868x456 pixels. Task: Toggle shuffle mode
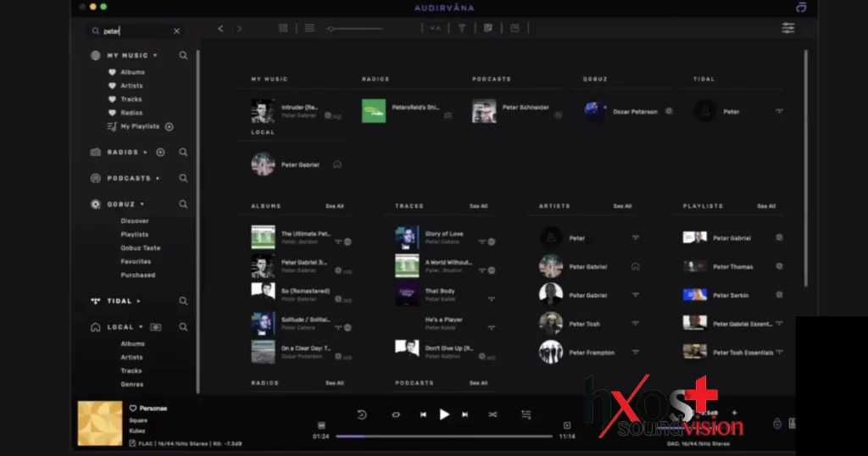(492, 414)
